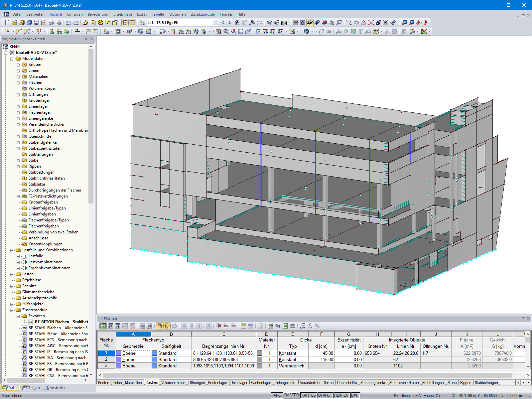Screen dimensions: 532x399
Task: Open the calculator icon in the table toolbar
Action: pyautogui.click(x=293, y=326)
